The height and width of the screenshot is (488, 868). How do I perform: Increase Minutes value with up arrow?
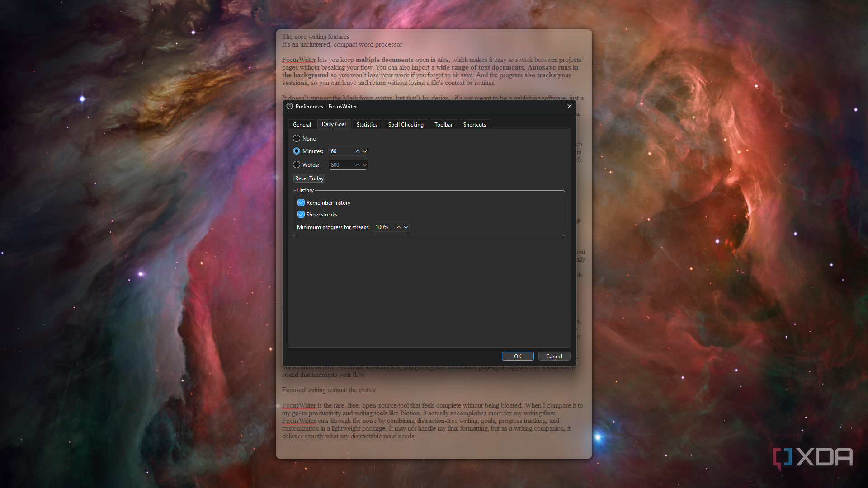[357, 151]
